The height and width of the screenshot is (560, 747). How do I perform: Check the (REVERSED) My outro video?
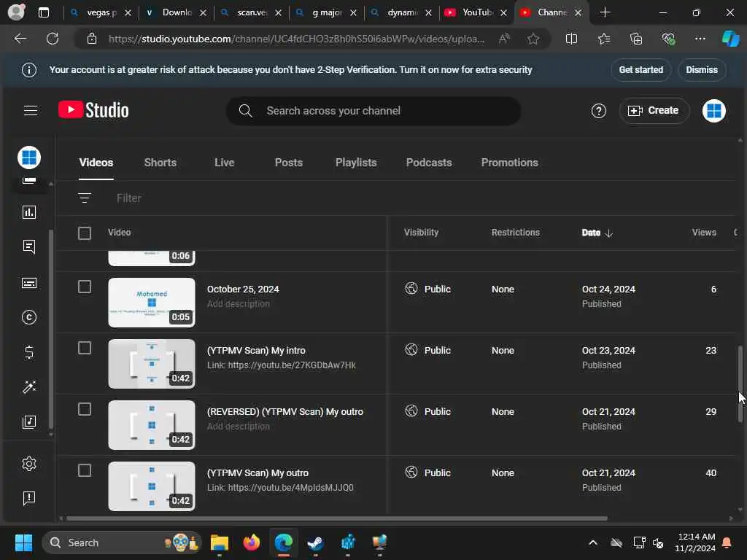(85, 410)
